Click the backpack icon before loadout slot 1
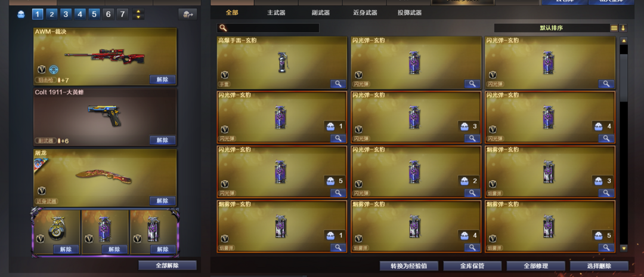 [21, 15]
